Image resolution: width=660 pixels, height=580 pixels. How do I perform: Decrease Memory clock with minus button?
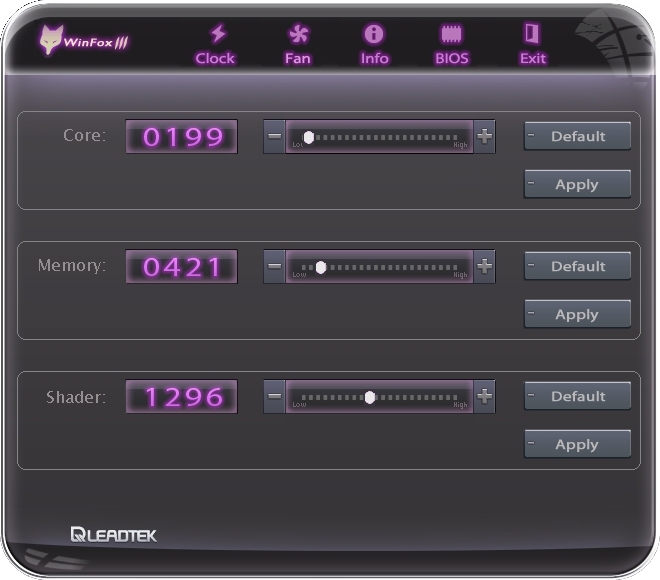(x=274, y=266)
